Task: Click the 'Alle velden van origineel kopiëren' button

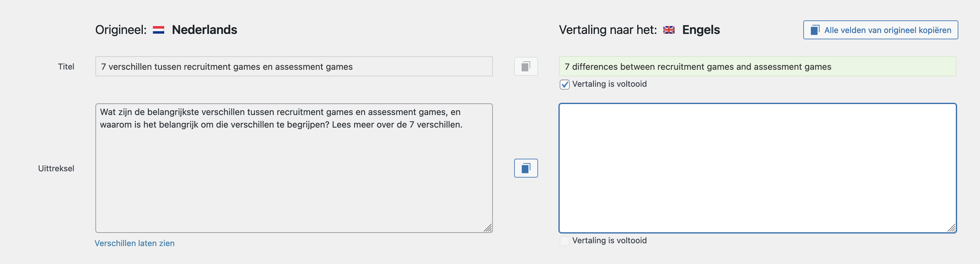Action: (x=880, y=30)
